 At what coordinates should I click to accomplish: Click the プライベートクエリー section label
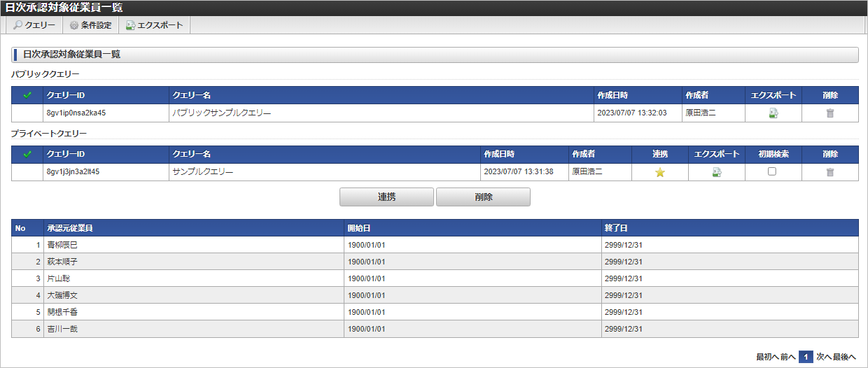pos(49,132)
